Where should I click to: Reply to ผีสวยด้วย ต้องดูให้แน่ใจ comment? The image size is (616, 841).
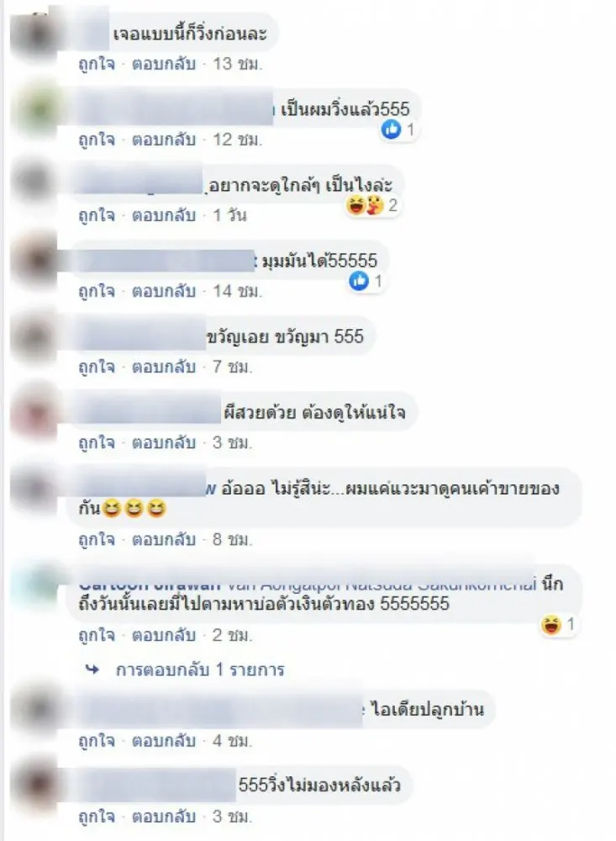coord(164,442)
